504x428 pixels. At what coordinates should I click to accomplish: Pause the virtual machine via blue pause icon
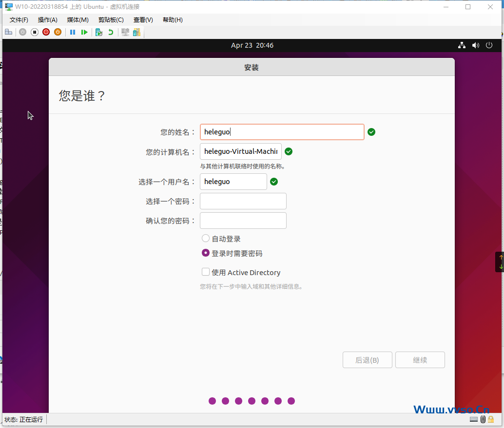pos(72,32)
